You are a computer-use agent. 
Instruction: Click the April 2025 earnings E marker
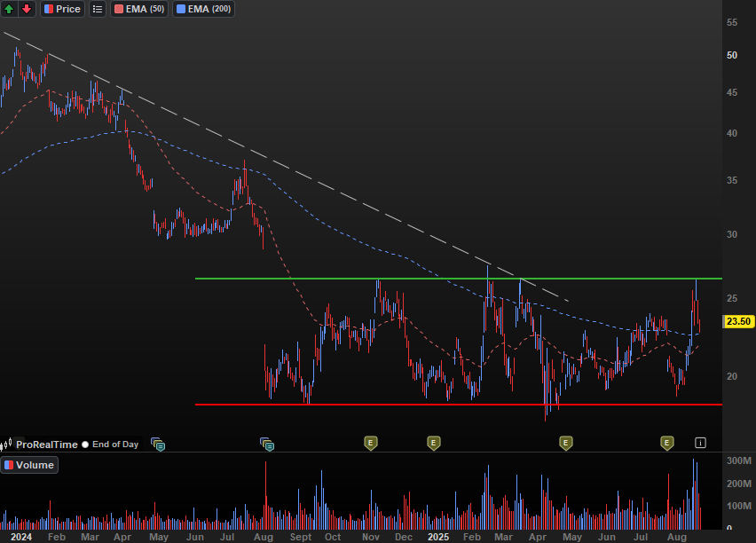click(565, 443)
